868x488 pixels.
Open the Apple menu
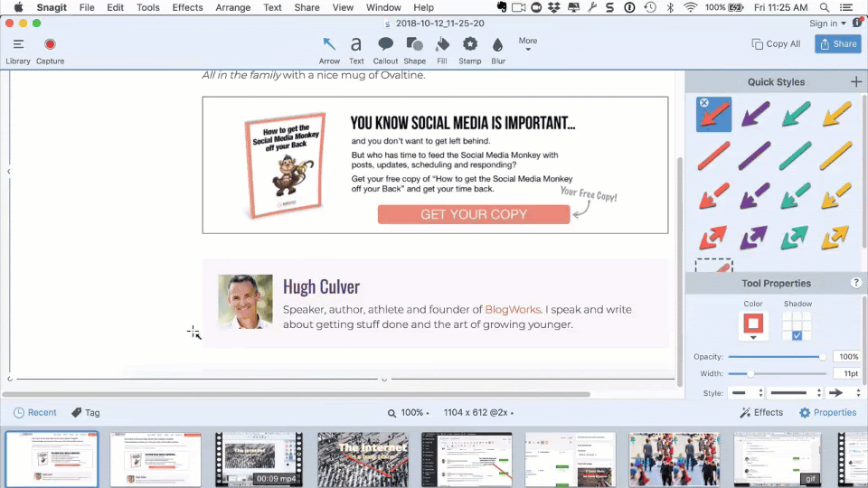[18, 8]
